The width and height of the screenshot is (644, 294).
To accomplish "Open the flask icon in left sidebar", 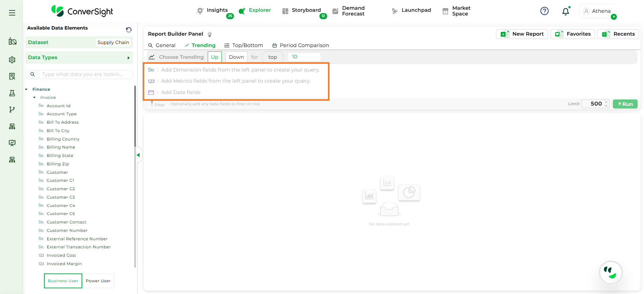I will click(12, 93).
